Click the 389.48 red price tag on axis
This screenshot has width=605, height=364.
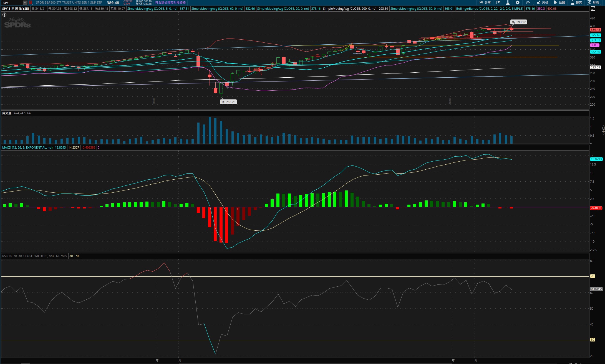click(x=595, y=30)
